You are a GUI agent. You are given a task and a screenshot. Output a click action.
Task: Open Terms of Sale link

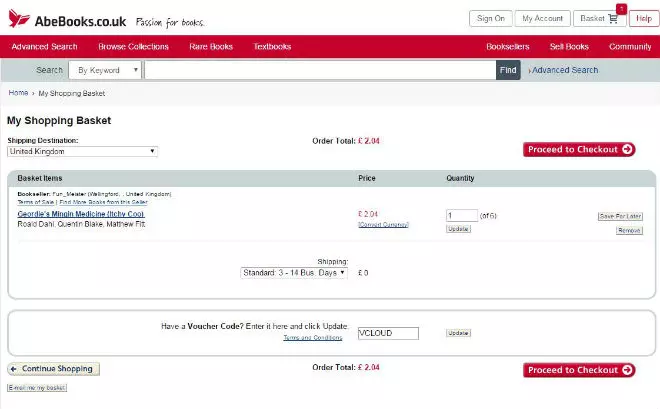point(36,202)
